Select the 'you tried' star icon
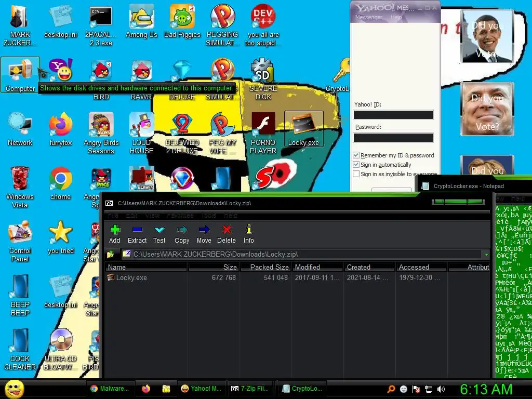Image resolution: width=532 pixels, height=399 pixels. (x=61, y=237)
